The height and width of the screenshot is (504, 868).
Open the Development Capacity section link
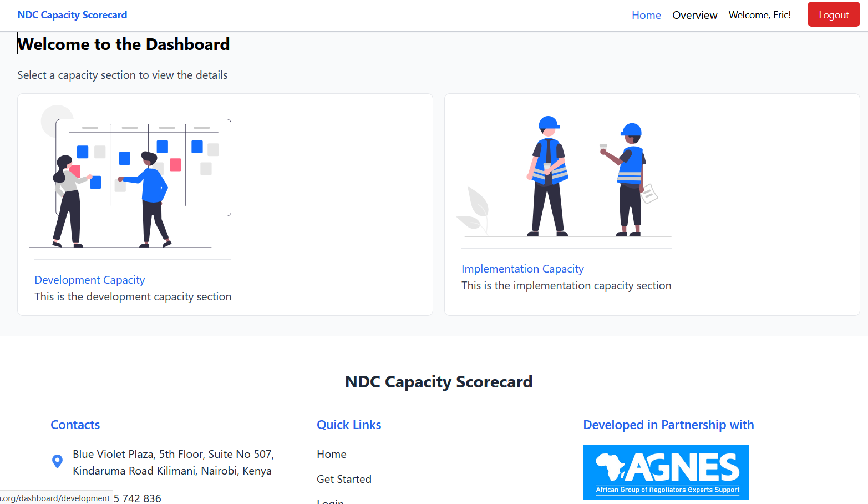89,280
